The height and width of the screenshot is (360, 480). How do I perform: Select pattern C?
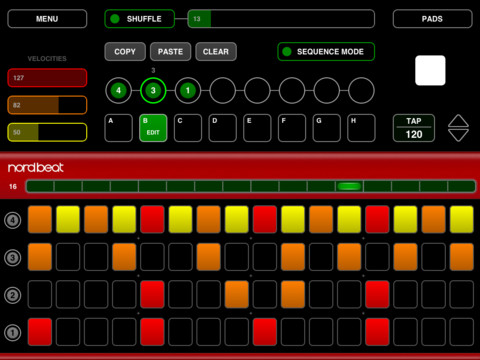tap(188, 128)
